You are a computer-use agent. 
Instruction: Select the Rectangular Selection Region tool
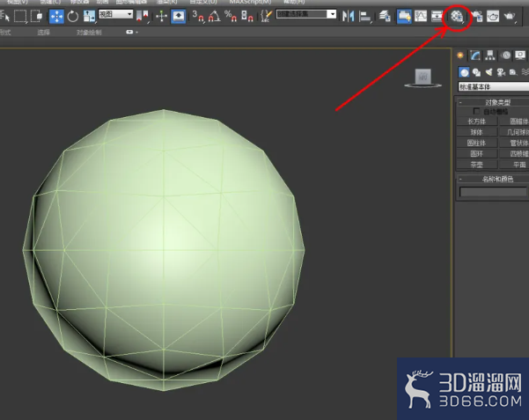pos(20,16)
